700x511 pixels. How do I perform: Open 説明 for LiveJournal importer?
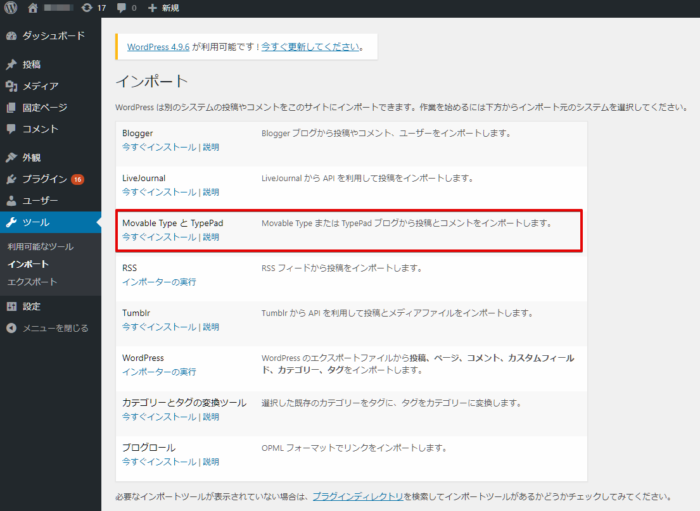(x=211, y=192)
